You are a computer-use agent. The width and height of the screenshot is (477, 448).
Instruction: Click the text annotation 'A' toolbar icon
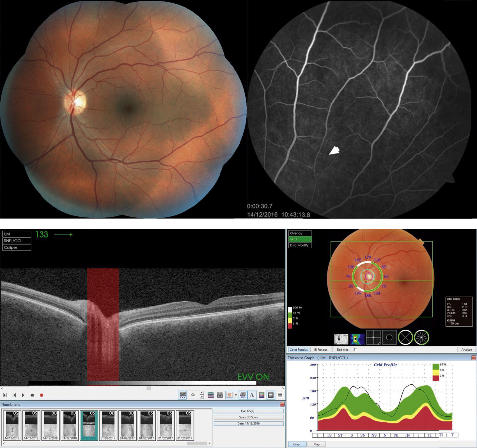point(252,395)
